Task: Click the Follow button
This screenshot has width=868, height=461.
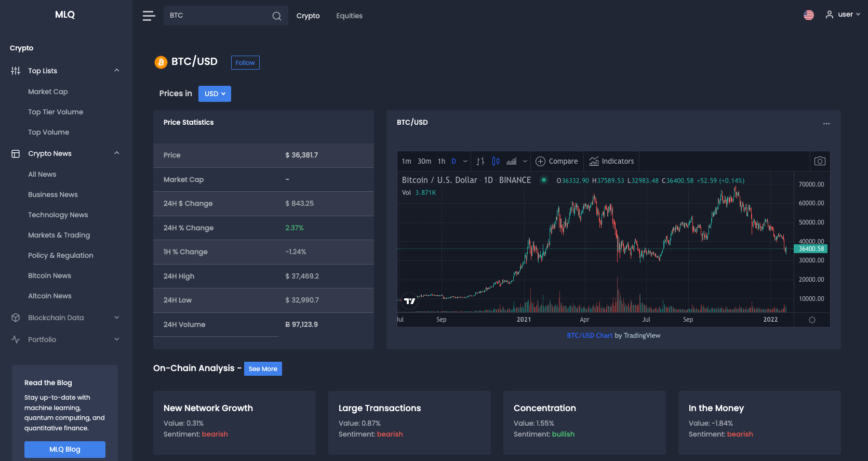Action: point(245,62)
